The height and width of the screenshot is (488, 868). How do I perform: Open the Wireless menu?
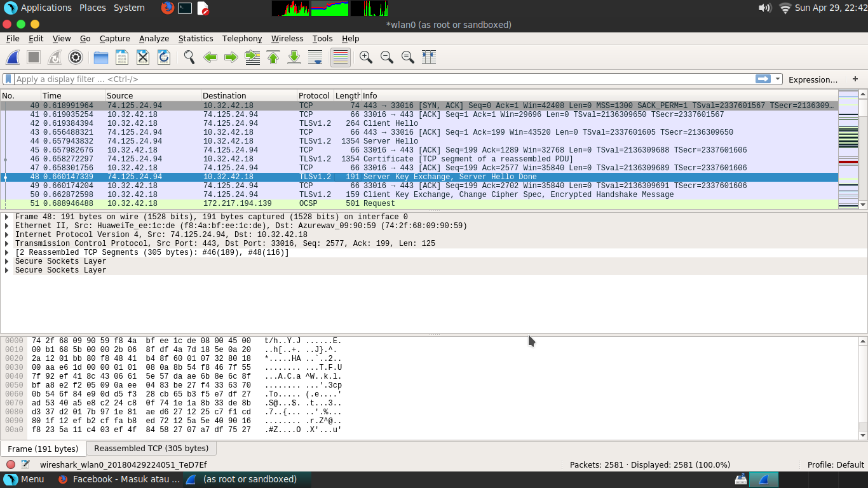tap(287, 38)
